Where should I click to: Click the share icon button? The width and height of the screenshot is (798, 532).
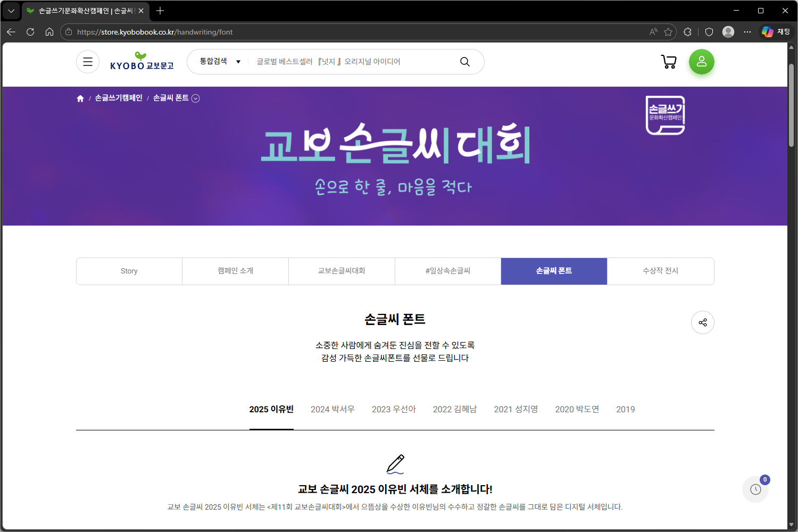pyautogui.click(x=703, y=322)
